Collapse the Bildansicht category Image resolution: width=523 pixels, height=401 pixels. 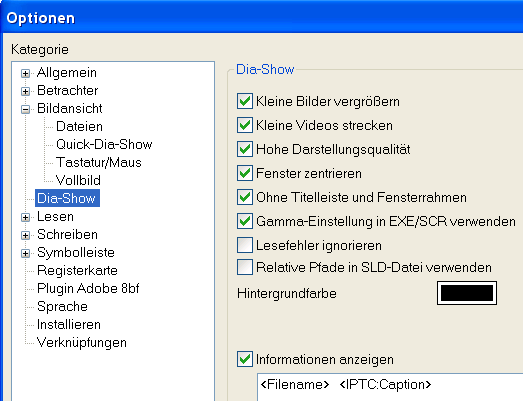[25, 109]
